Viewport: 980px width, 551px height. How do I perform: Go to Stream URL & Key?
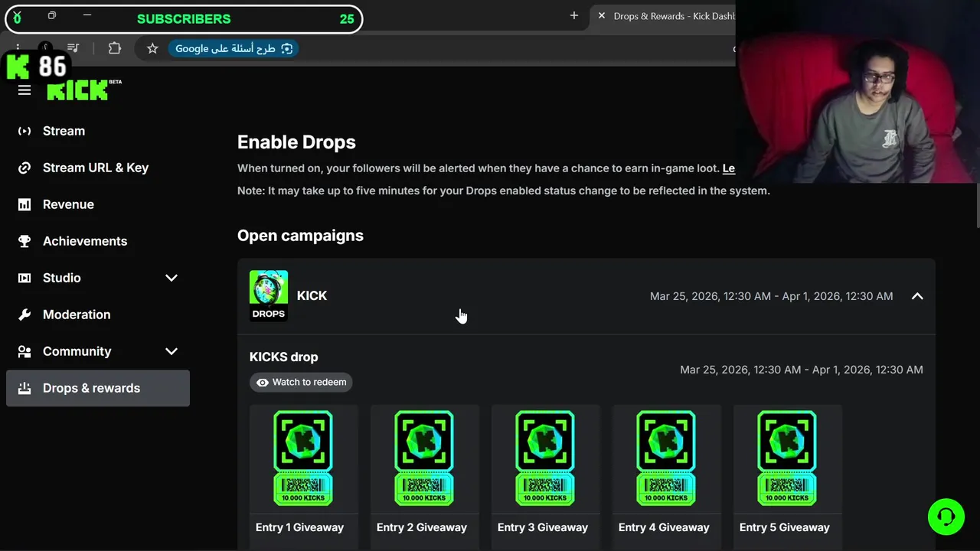click(x=98, y=168)
